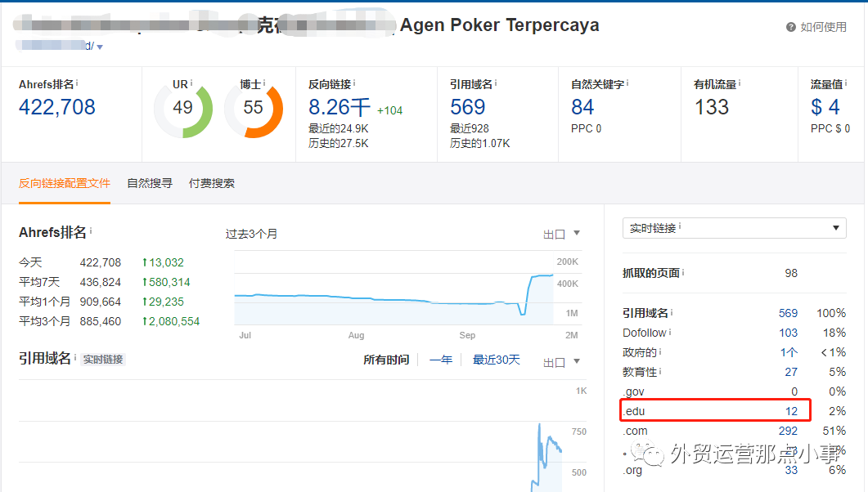Image resolution: width=868 pixels, height=492 pixels.
Task: Click info icon beside 引用域名 chart heading
Action: click(x=75, y=358)
